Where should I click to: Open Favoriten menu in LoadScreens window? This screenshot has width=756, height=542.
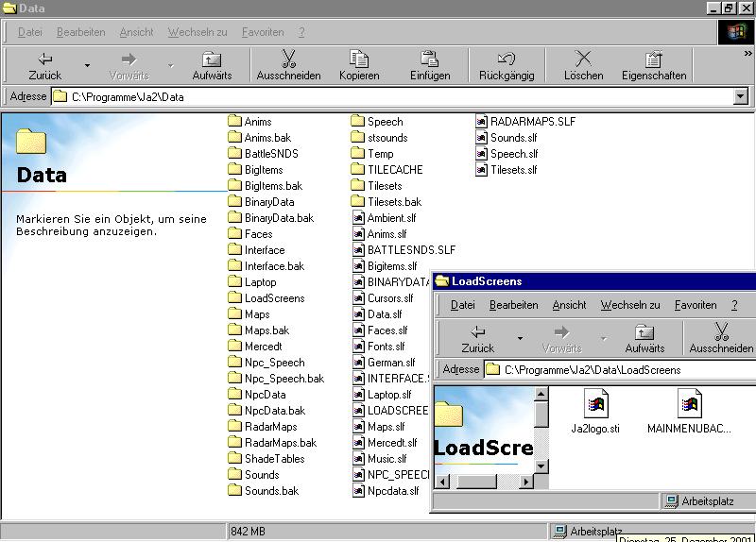tap(696, 305)
